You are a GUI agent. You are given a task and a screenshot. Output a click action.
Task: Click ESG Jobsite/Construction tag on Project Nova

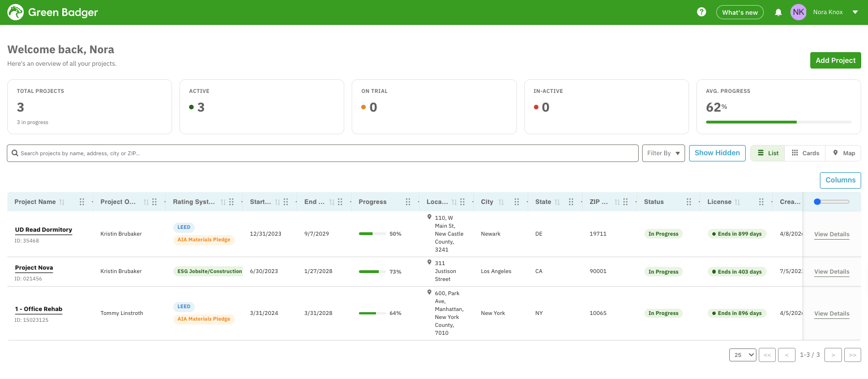click(208, 271)
